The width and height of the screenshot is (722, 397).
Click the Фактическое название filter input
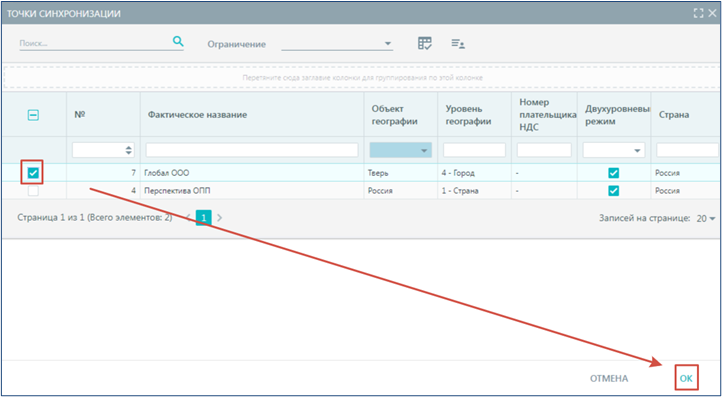point(252,150)
